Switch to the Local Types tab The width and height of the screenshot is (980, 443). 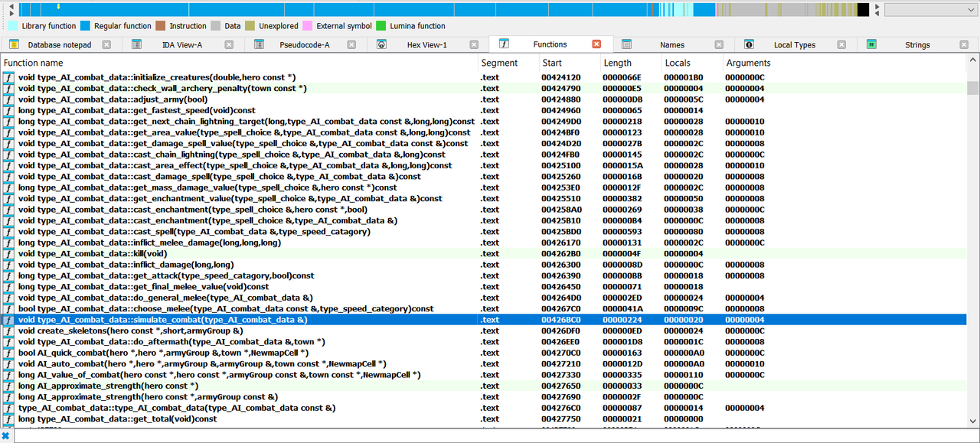tap(795, 44)
